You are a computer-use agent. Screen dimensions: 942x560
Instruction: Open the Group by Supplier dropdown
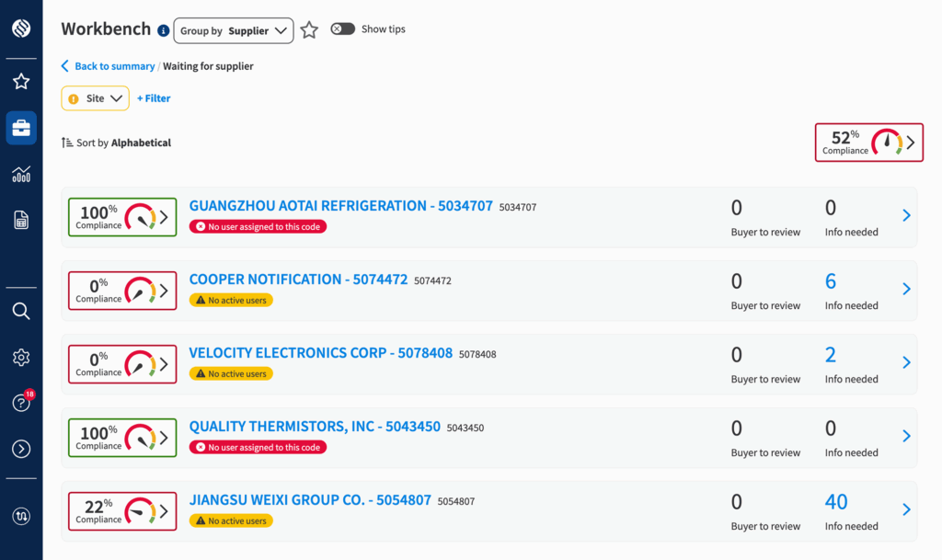[234, 30]
